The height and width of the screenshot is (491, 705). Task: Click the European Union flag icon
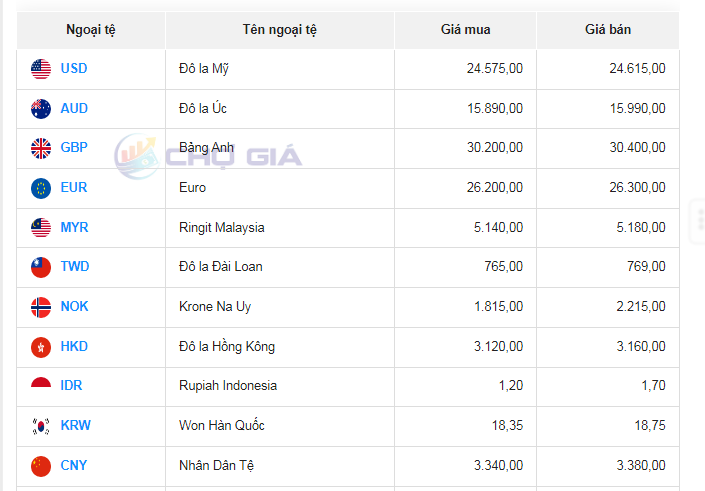pos(41,188)
